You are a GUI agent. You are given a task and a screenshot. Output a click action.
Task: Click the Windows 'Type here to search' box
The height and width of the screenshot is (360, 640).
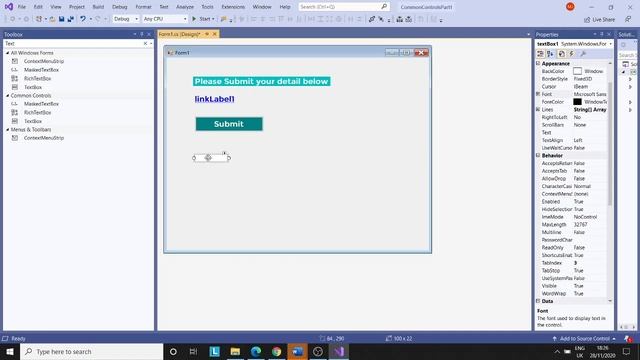(91, 351)
